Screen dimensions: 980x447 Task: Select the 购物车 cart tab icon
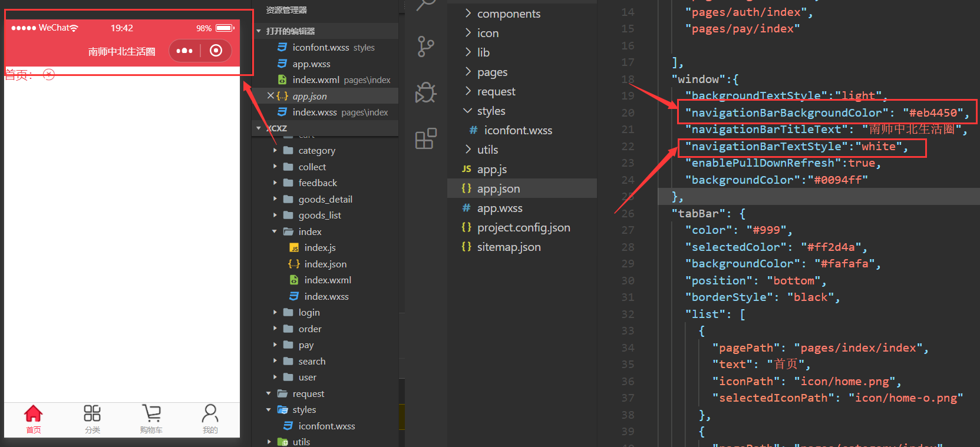[x=151, y=413]
